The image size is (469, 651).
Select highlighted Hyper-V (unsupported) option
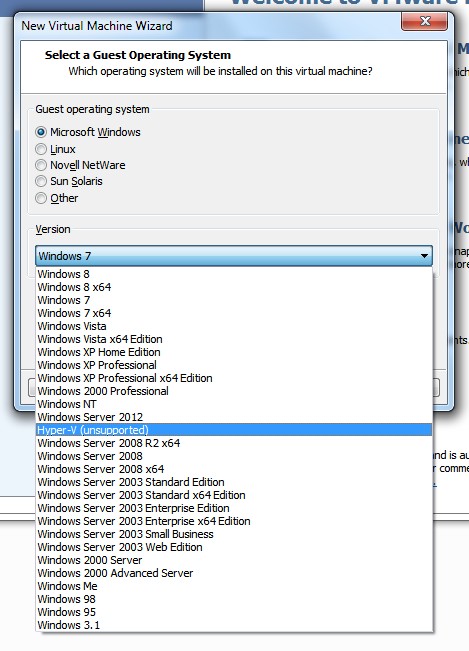pyautogui.click(x=234, y=430)
